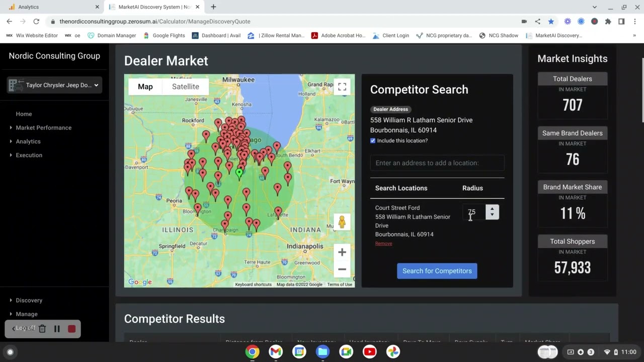Delete the recording with trash icon

click(42, 329)
